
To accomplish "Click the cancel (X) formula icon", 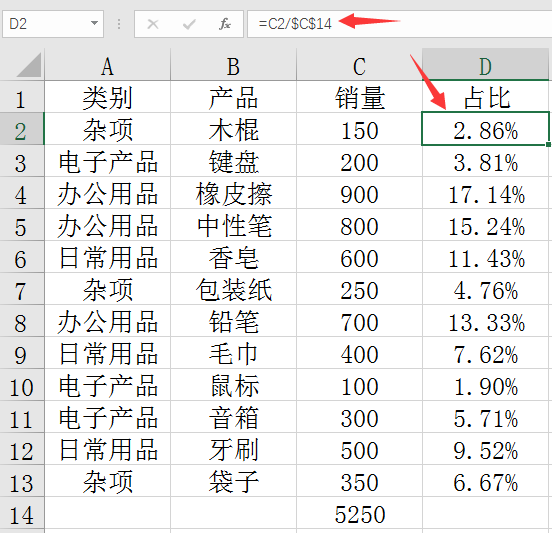I will pos(153,24).
